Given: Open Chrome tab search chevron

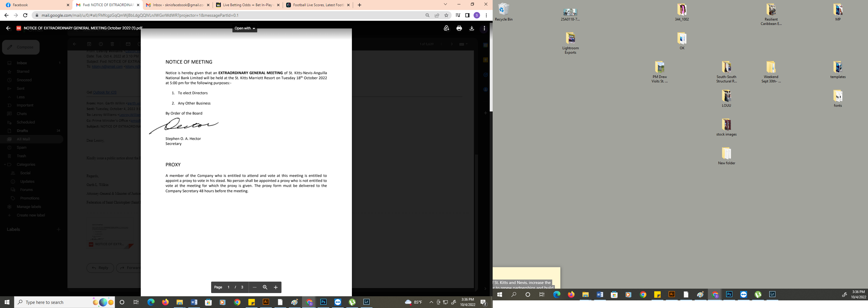Looking at the screenshot, I should [x=445, y=5].
